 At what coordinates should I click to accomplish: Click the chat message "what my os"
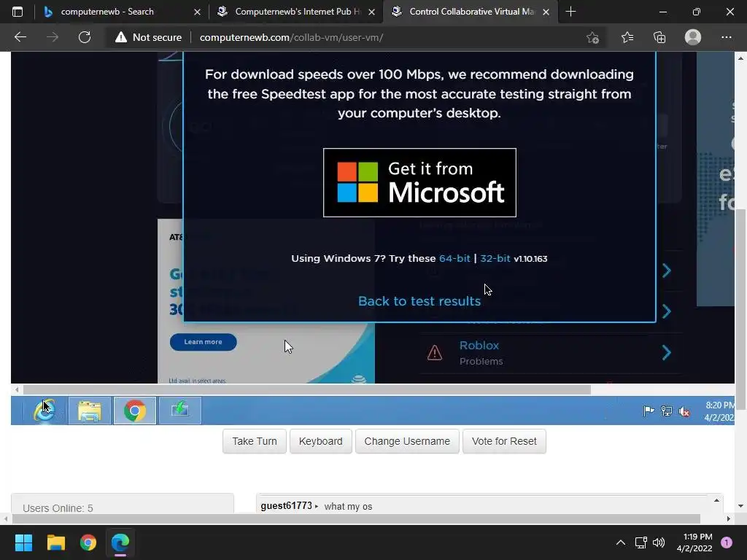click(x=348, y=507)
